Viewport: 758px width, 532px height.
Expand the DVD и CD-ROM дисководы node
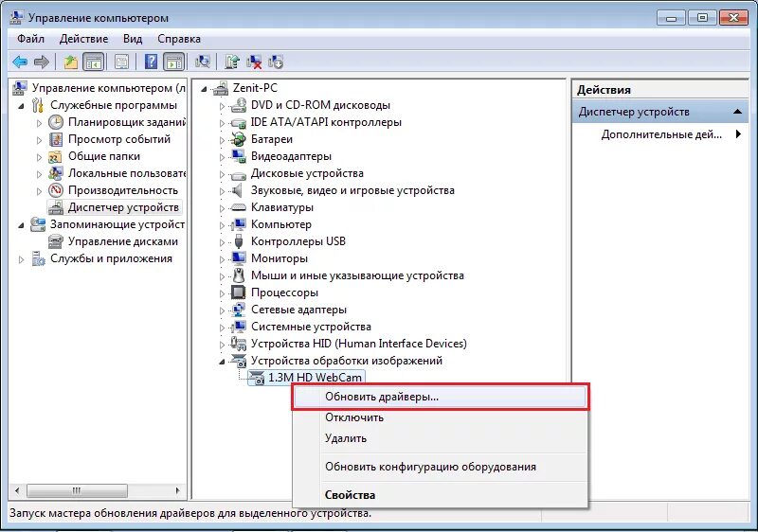222,106
